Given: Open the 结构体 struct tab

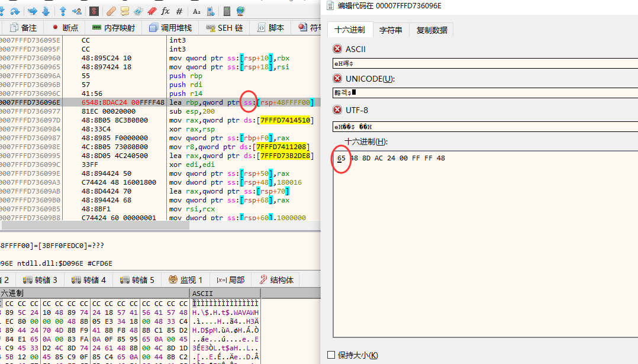Looking at the screenshot, I should (276, 280).
